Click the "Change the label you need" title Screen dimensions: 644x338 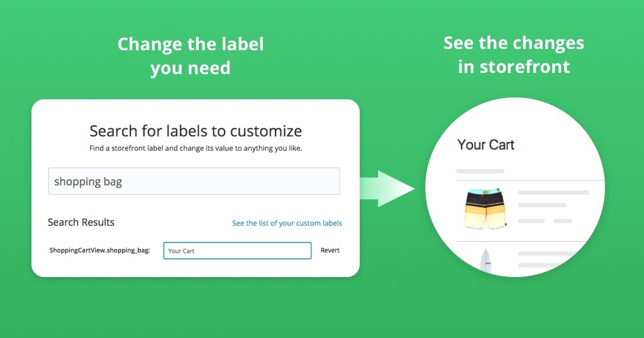191,56
